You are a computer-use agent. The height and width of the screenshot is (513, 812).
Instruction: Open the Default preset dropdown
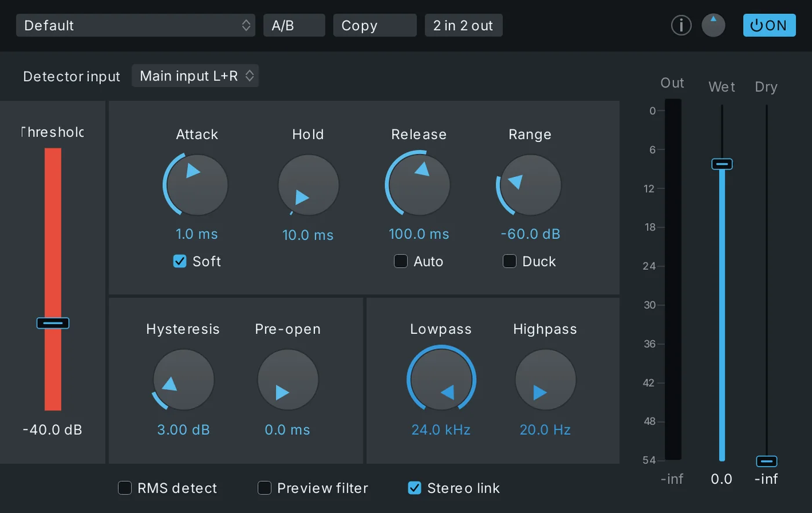tap(136, 26)
